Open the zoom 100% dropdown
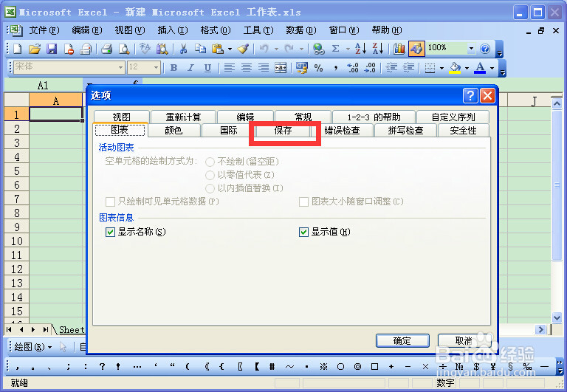This screenshot has height=392, width=567. (471, 48)
